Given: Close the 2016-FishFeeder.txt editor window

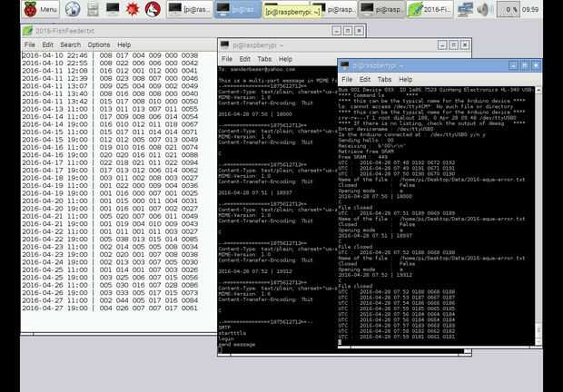Looking at the screenshot, I should tap(359, 31).
